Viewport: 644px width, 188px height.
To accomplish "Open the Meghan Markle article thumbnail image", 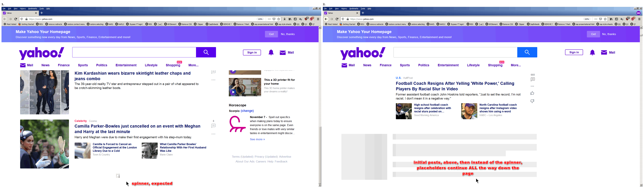I will (44, 144).
